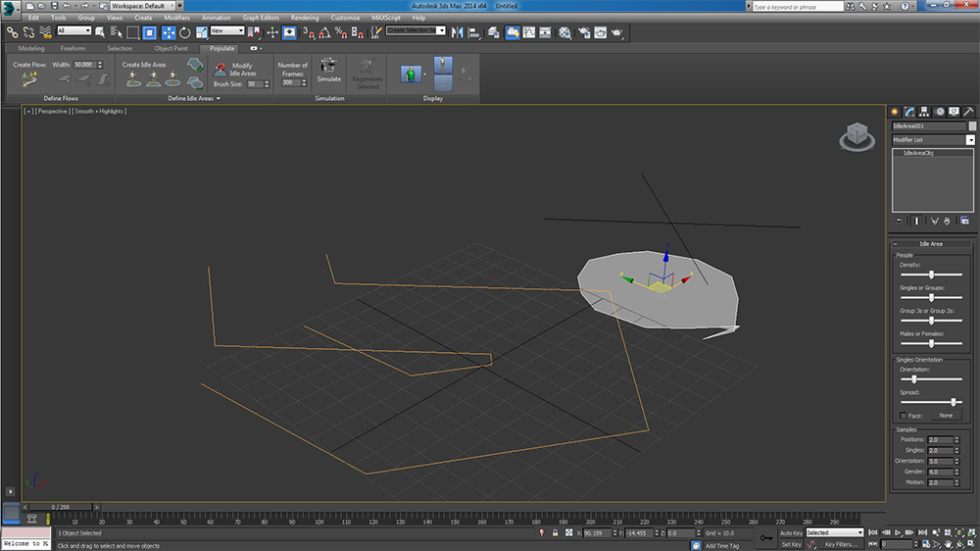Open the All selection filter dropdown
The height and width of the screenshot is (551, 980).
pyautogui.click(x=73, y=30)
